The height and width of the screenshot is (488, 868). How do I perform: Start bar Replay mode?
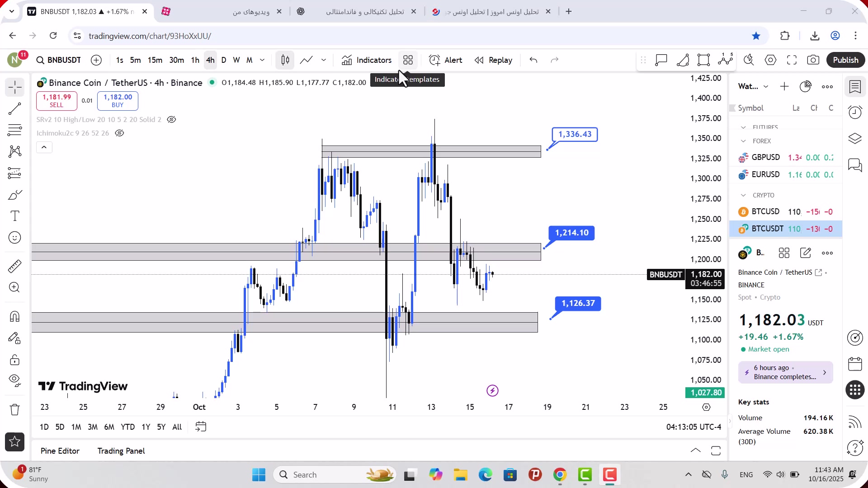click(493, 60)
